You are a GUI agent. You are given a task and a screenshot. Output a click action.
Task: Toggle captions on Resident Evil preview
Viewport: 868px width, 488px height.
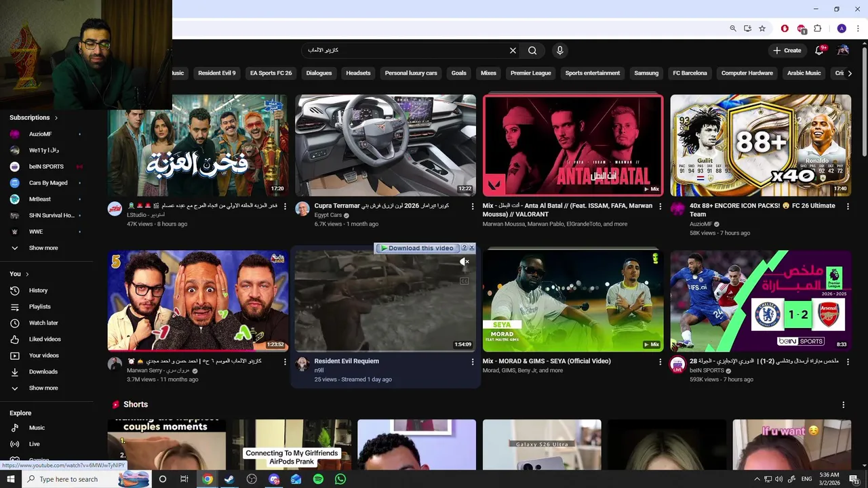coord(465,281)
